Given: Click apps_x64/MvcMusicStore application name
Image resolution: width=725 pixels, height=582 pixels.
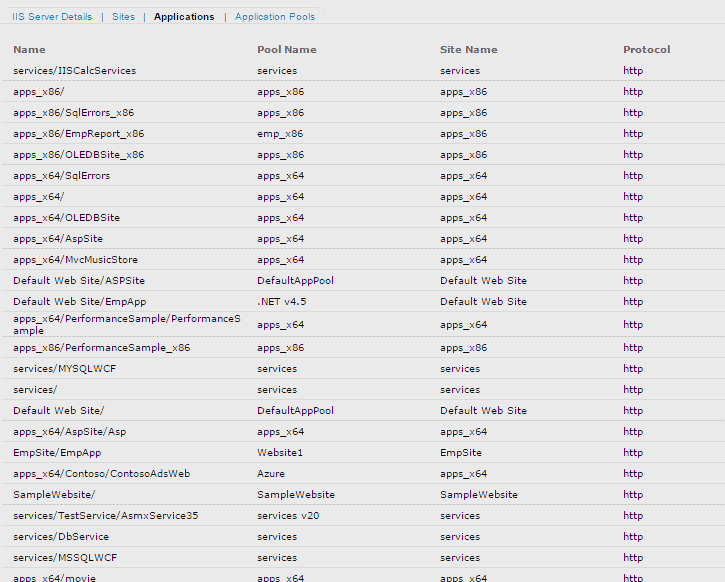Looking at the screenshot, I should point(75,260).
